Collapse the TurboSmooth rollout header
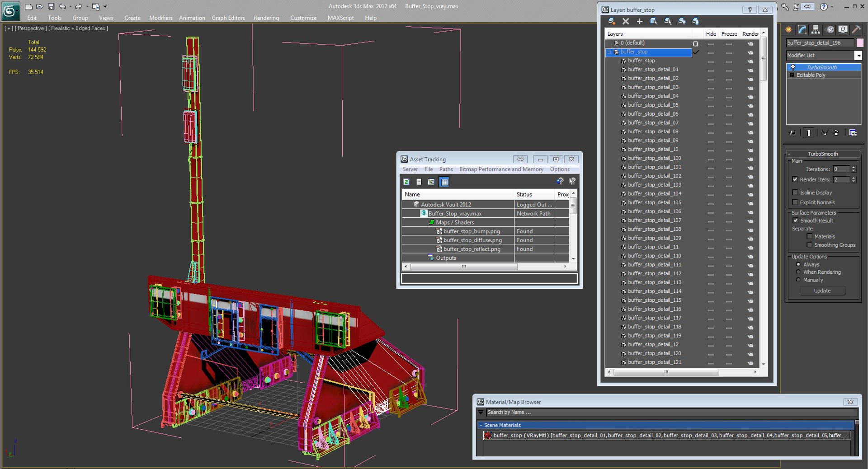Viewport: 868px width, 469px height. [822, 154]
